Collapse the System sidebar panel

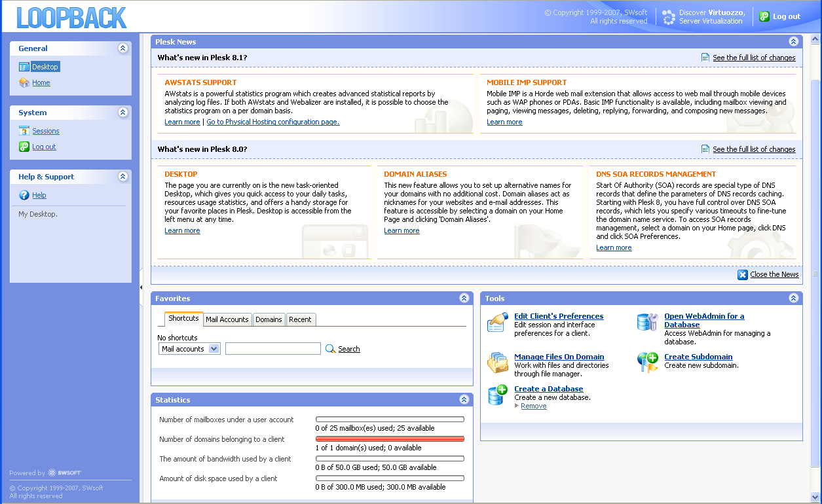point(122,113)
